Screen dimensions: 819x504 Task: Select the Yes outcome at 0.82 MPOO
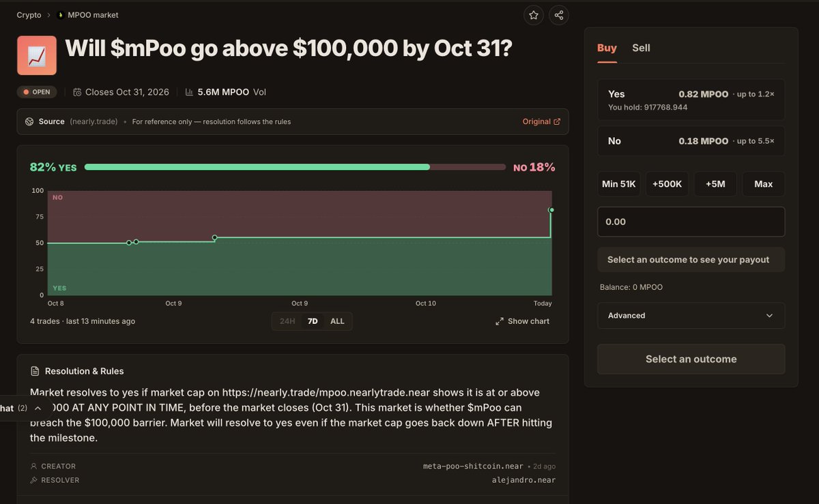pyautogui.click(x=691, y=100)
